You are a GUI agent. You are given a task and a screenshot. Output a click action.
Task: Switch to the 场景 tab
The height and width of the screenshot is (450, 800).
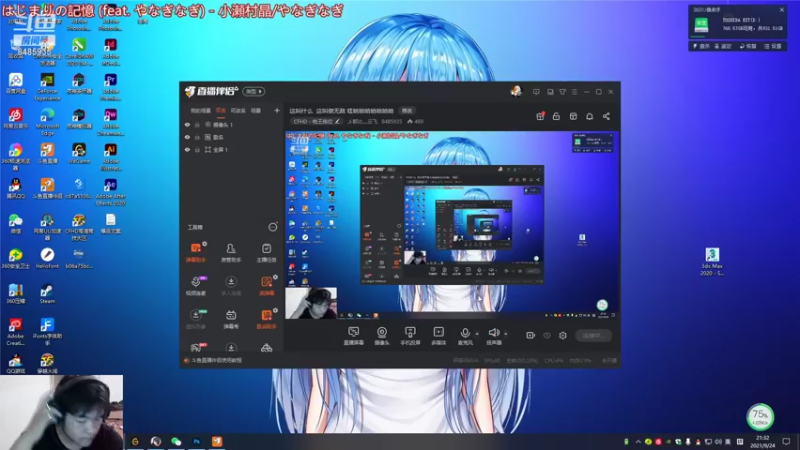click(256, 110)
